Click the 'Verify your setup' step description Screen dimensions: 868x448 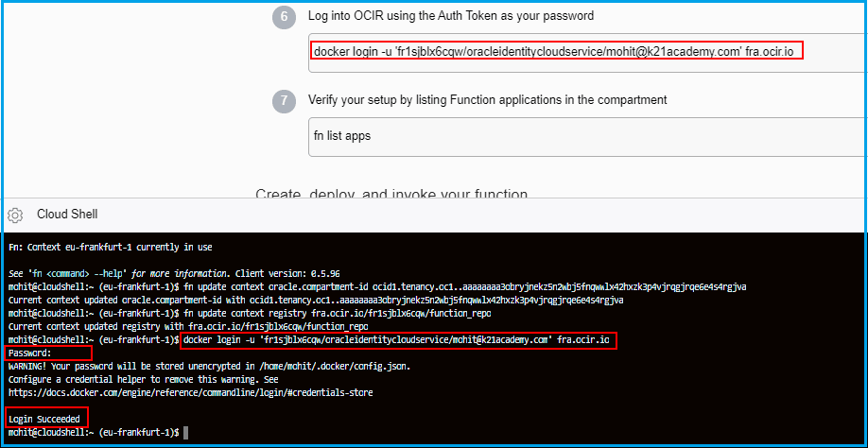click(x=487, y=99)
